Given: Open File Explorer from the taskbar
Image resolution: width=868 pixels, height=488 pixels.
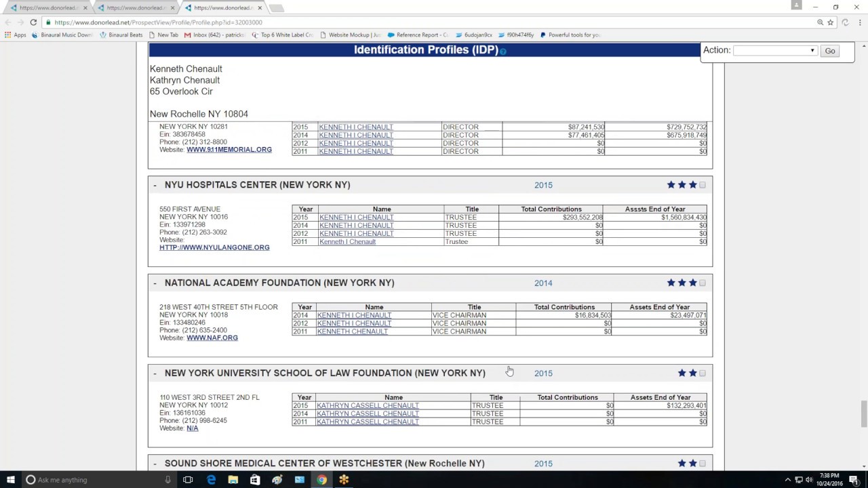Looking at the screenshot, I should 233,480.
